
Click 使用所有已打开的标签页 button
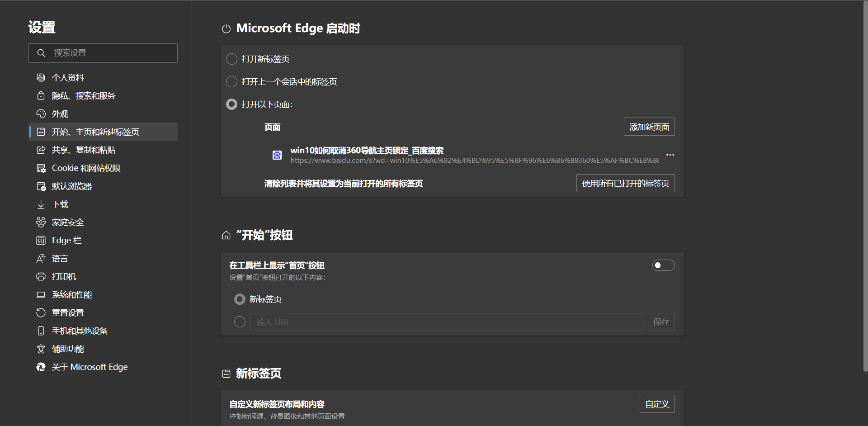tap(625, 183)
